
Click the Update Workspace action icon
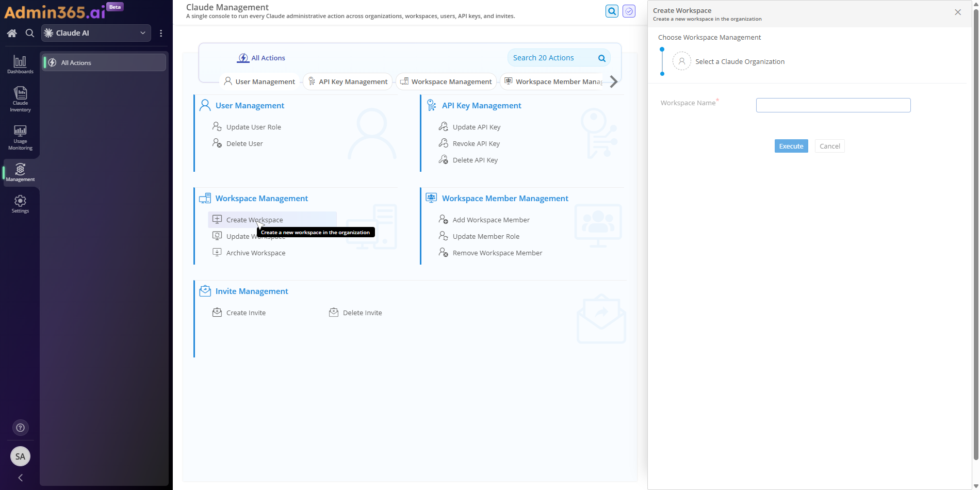click(x=217, y=236)
